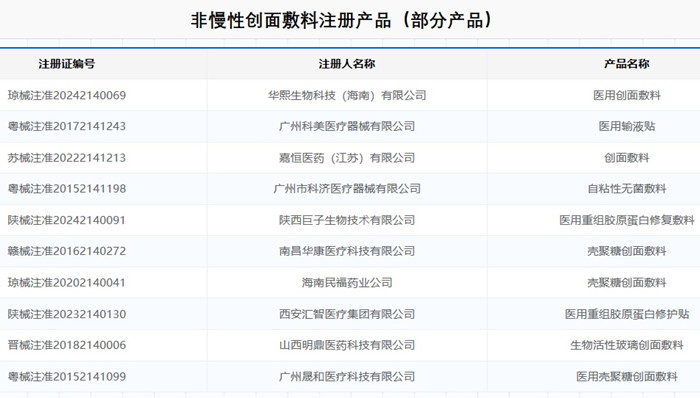Click registrant 陕西巨子生物技术有限公司

[x=347, y=220]
